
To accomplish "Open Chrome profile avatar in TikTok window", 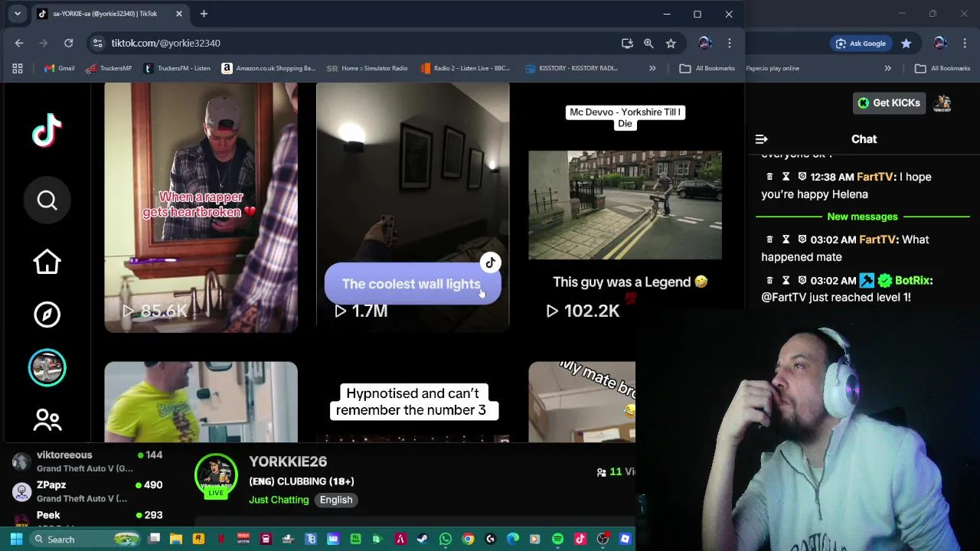I will [705, 43].
